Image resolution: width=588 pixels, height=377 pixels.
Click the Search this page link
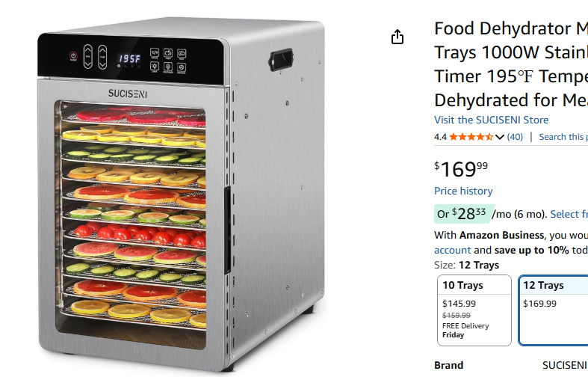pos(563,137)
